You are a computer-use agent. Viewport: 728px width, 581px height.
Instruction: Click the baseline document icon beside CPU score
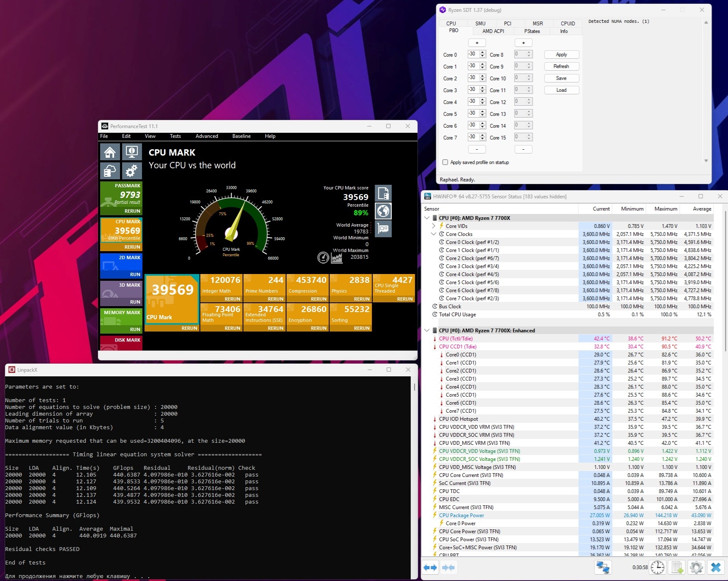383,193
